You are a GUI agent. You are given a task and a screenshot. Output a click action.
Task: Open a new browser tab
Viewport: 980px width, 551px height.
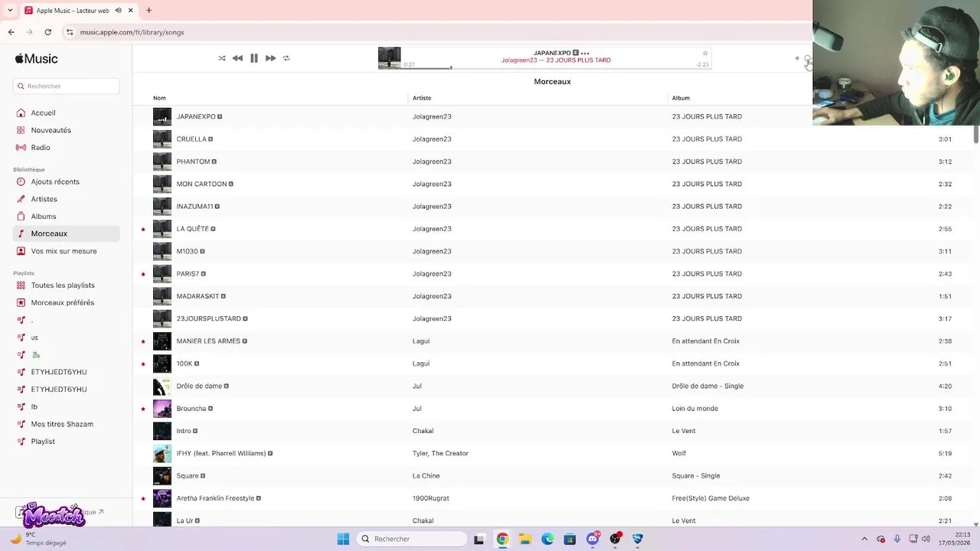pyautogui.click(x=149, y=10)
